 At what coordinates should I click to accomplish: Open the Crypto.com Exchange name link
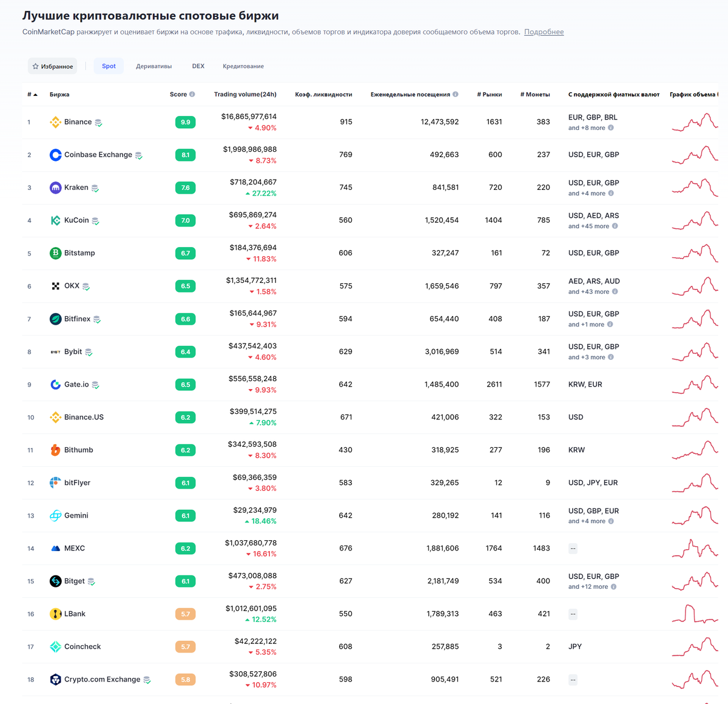102,679
